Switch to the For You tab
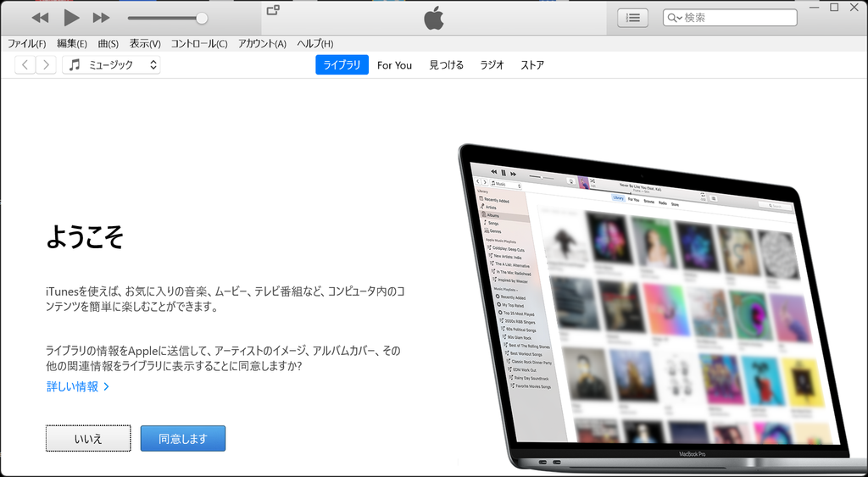 tap(395, 65)
